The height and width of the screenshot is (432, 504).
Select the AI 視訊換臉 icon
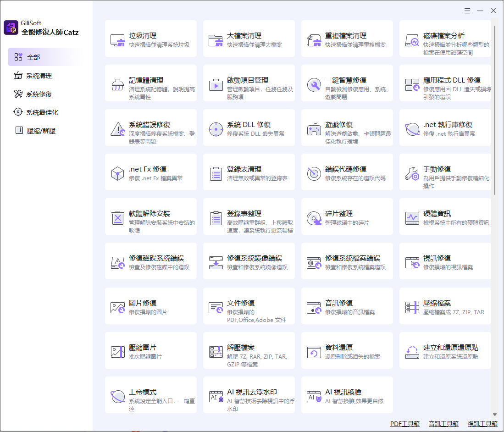(314, 396)
